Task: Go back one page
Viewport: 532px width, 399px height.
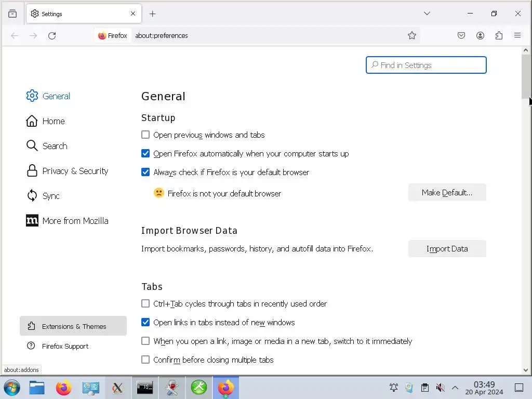Action: tap(15, 36)
